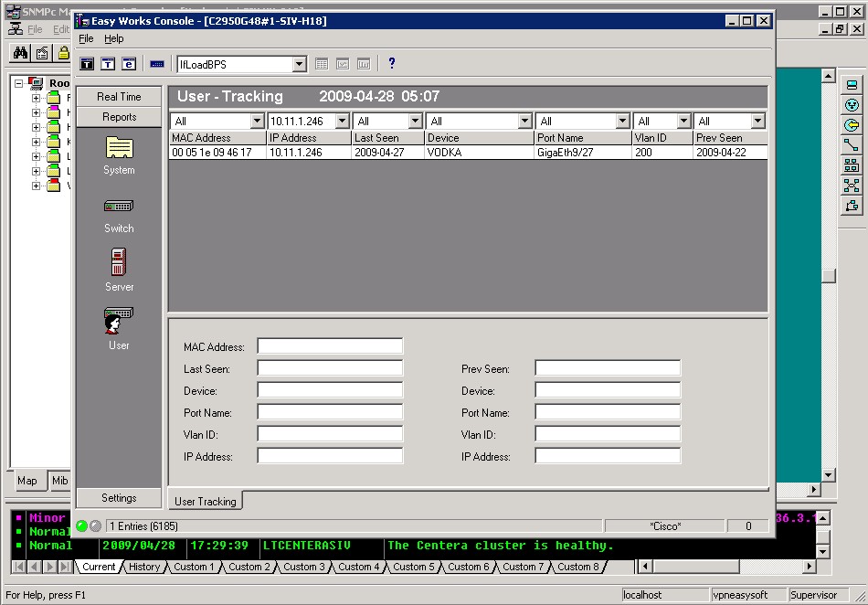The height and width of the screenshot is (605, 868).
Task: Click the 'e' window toolbar icon
Action: click(129, 64)
